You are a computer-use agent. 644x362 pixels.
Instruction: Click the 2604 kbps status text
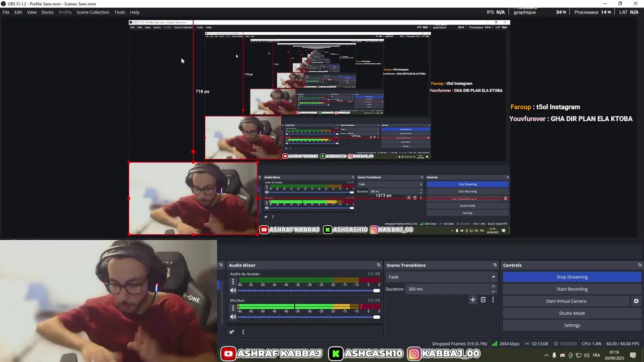click(509, 344)
